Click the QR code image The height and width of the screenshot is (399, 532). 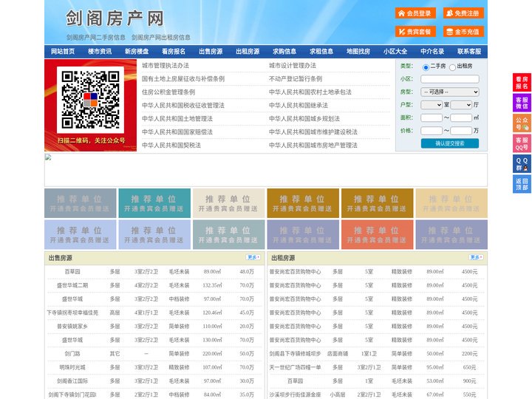(90, 100)
